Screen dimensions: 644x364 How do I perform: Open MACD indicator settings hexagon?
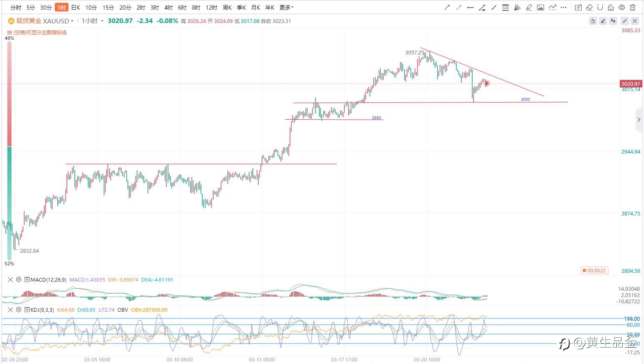18,279
